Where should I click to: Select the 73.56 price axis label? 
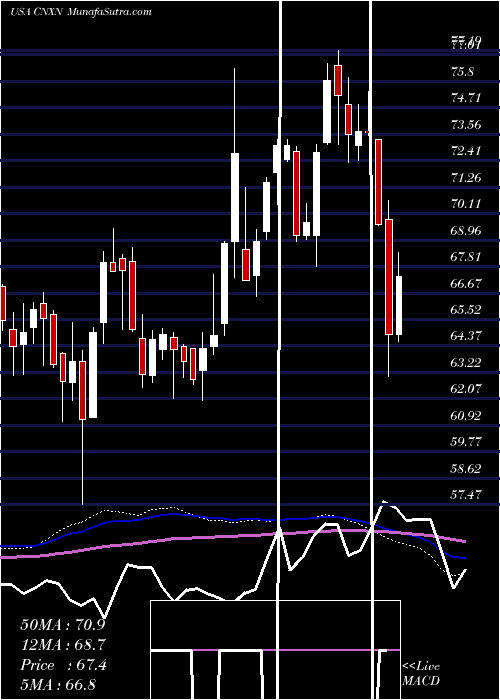coord(466,125)
